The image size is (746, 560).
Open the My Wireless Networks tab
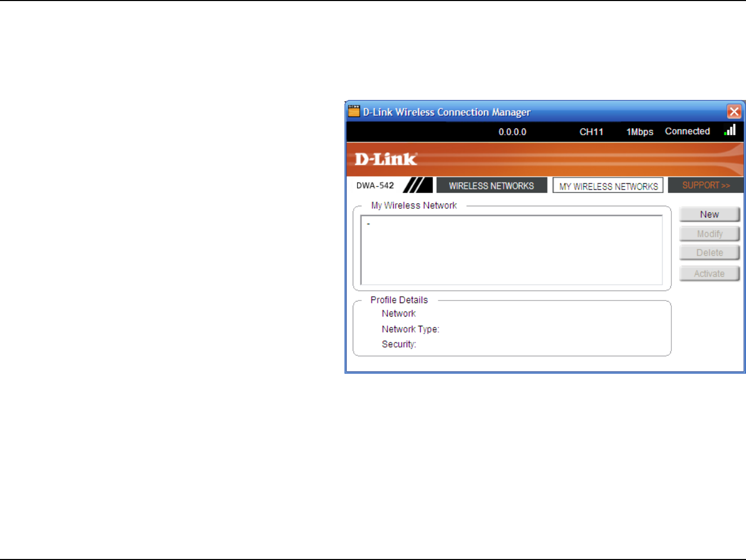[608, 186]
